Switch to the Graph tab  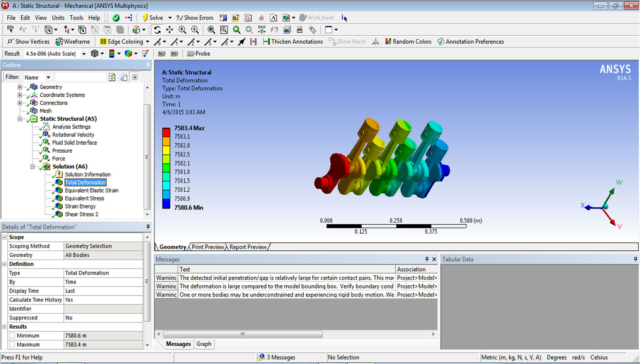[204, 344]
